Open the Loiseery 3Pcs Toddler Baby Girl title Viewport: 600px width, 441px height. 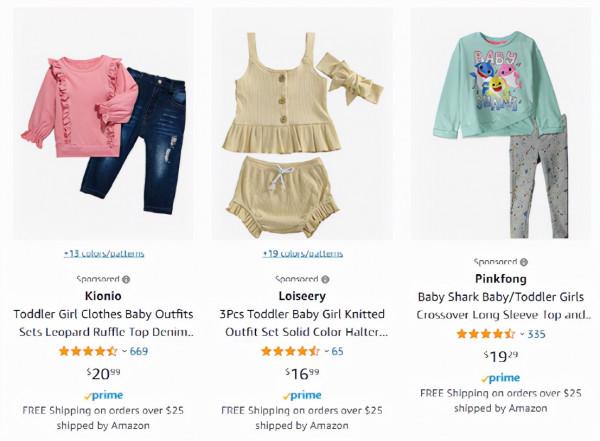coord(302,323)
